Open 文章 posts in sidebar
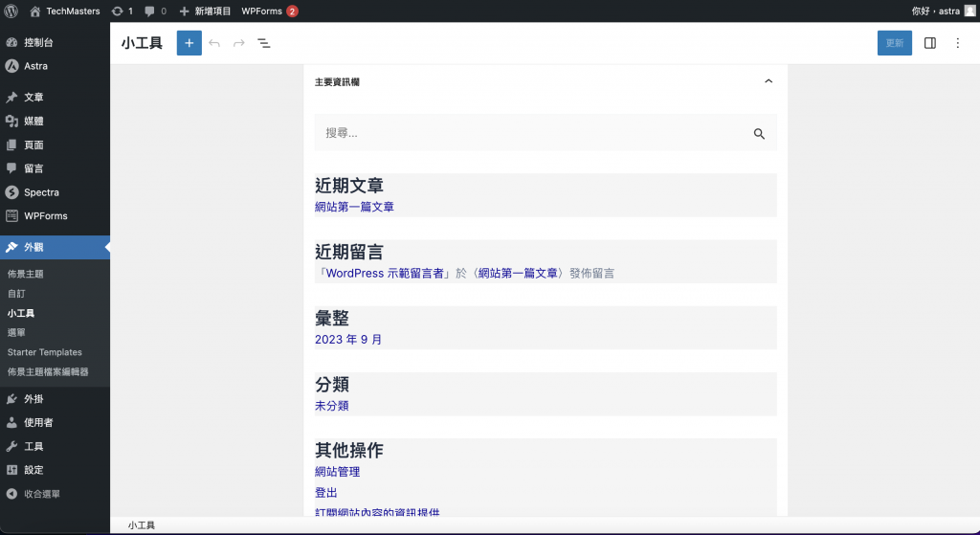980x535 pixels. coord(55,97)
